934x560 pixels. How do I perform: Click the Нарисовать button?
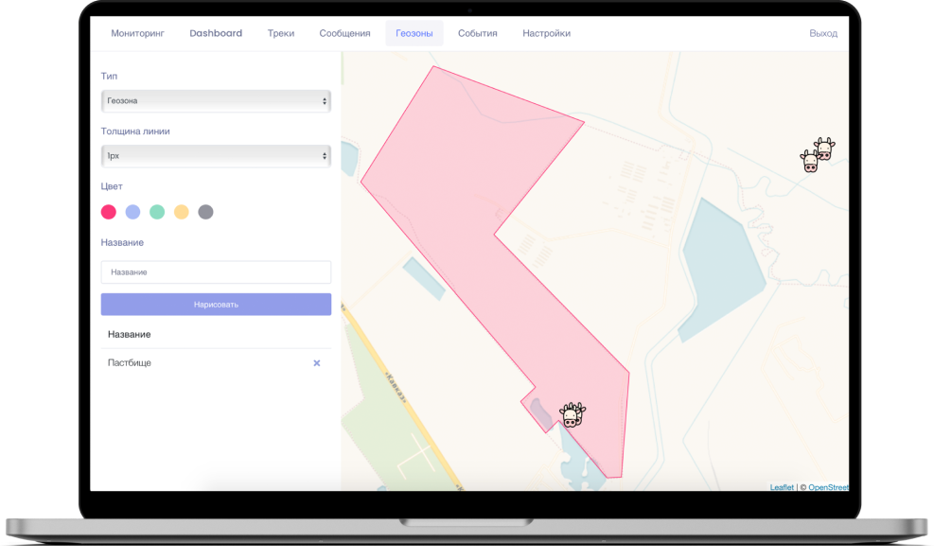(216, 305)
